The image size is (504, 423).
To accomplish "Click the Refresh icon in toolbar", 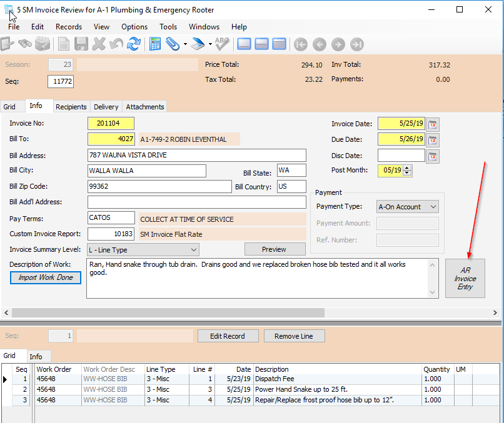I will [133, 44].
